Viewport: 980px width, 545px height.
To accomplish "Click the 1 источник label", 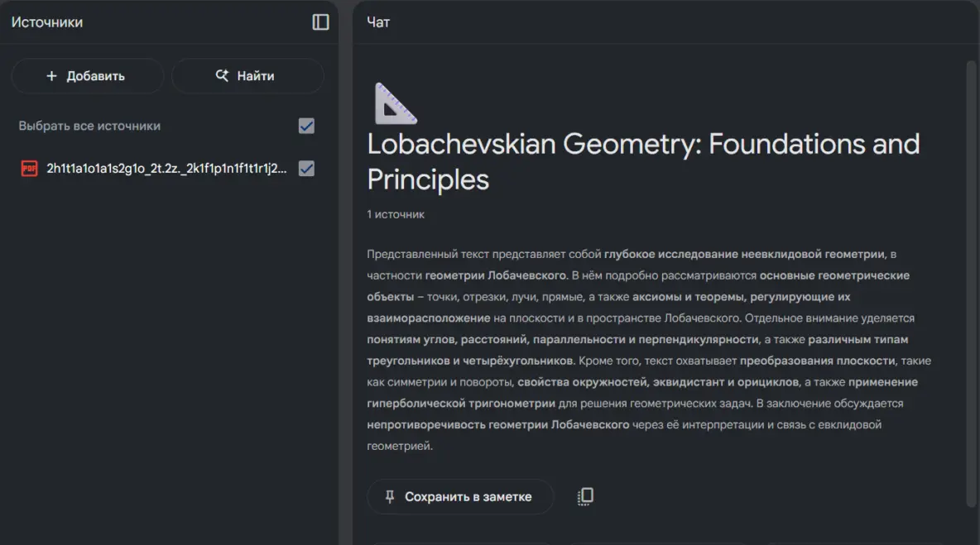I will coord(396,214).
